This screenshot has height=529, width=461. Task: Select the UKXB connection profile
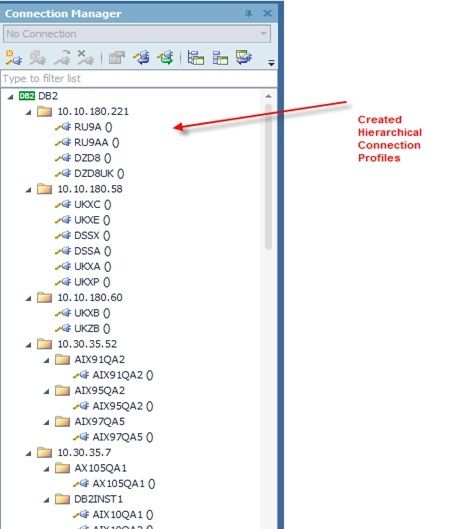pos(92,313)
